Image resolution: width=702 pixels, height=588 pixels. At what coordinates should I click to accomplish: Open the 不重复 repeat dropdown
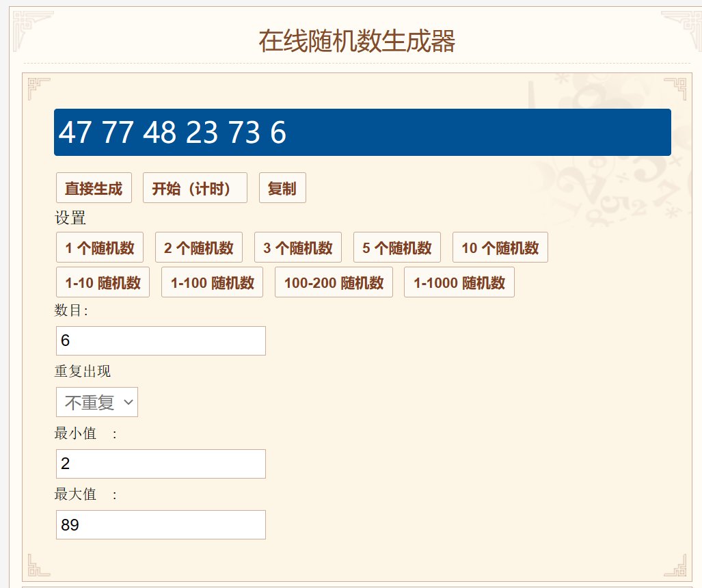pos(97,402)
